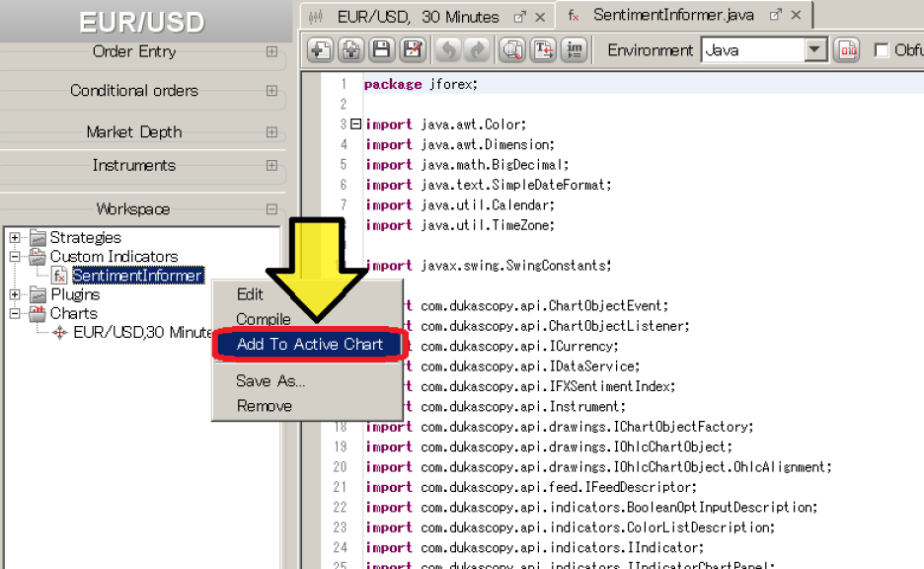Expand the Strategies tree node
The width and height of the screenshot is (924, 569).
click(15, 238)
